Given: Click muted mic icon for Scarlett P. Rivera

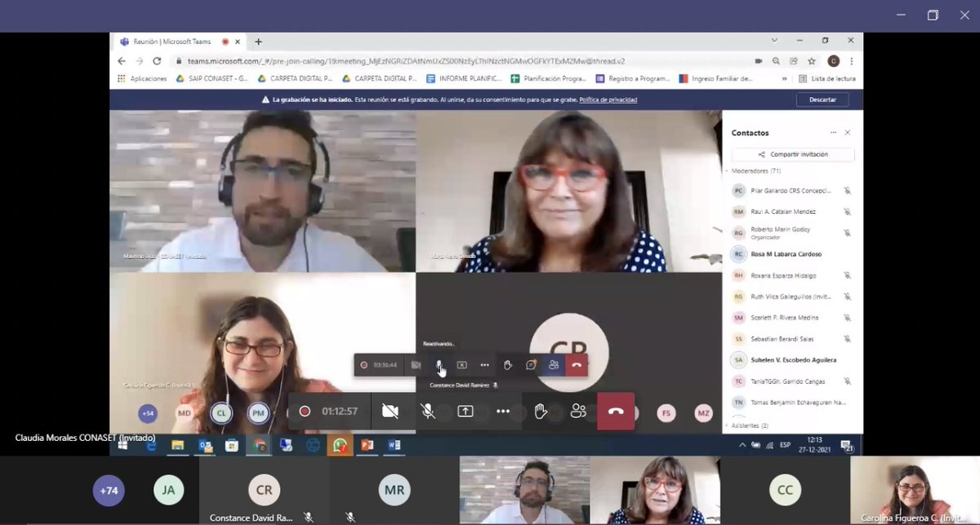Looking at the screenshot, I should coord(848,318).
